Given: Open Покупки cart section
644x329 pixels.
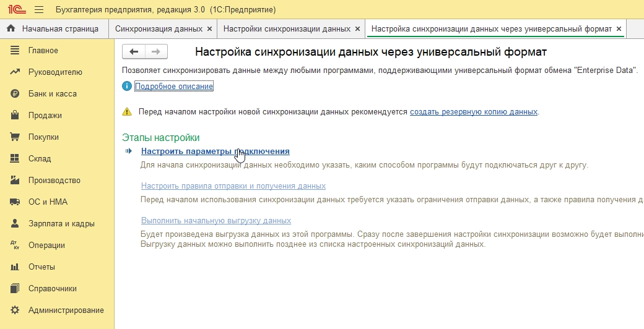Looking at the screenshot, I should pyautogui.click(x=43, y=137).
